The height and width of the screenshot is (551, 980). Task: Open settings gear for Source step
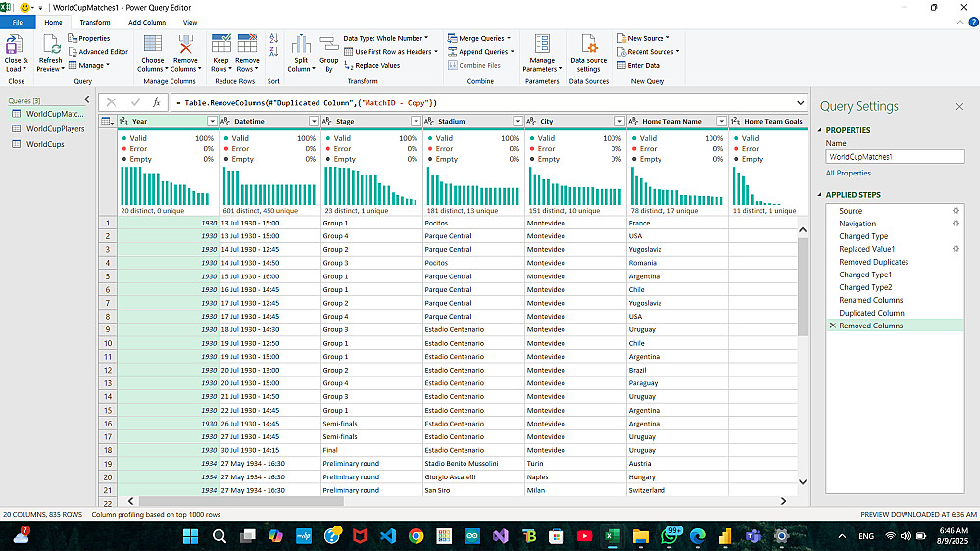pyautogui.click(x=955, y=211)
